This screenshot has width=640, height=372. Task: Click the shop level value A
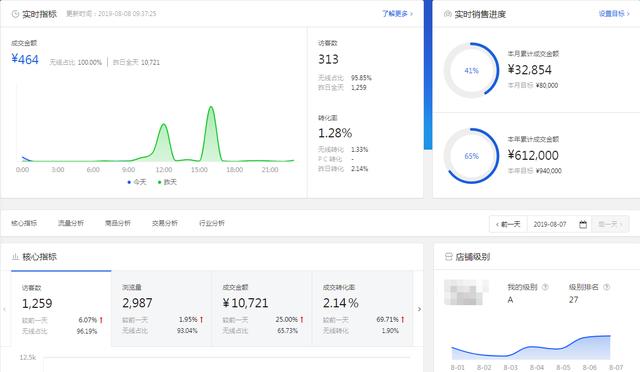click(510, 300)
